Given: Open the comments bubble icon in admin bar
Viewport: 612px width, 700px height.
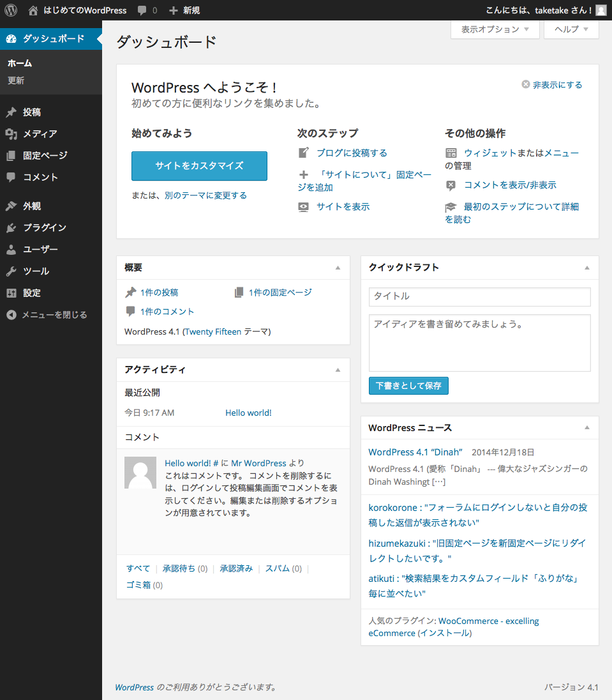Looking at the screenshot, I should [142, 10].
